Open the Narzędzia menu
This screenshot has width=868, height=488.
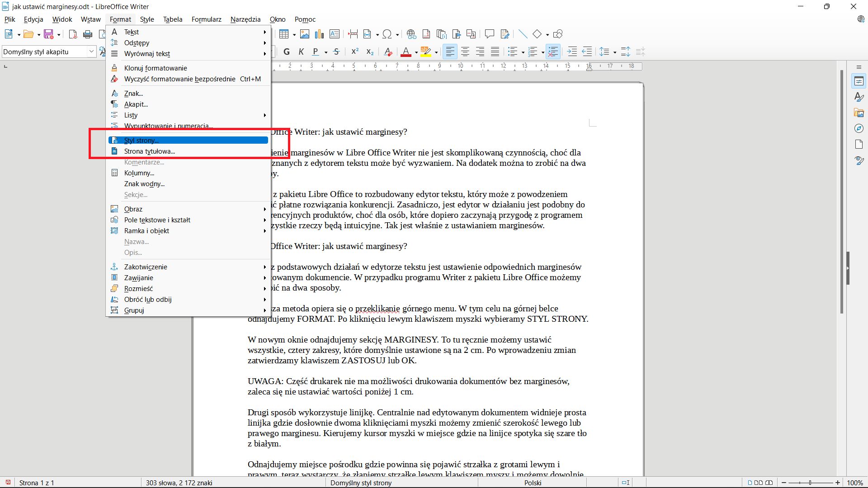[245, 19]
